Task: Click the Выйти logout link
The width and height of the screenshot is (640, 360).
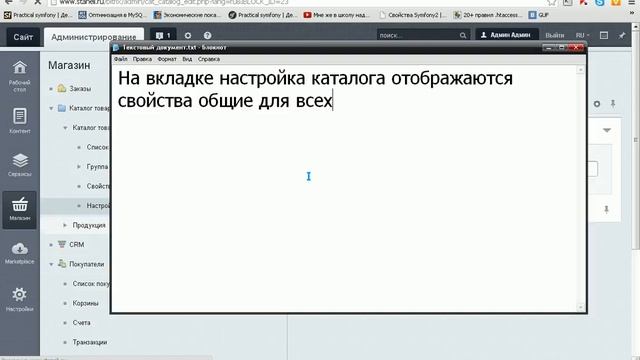Action: 555,36
